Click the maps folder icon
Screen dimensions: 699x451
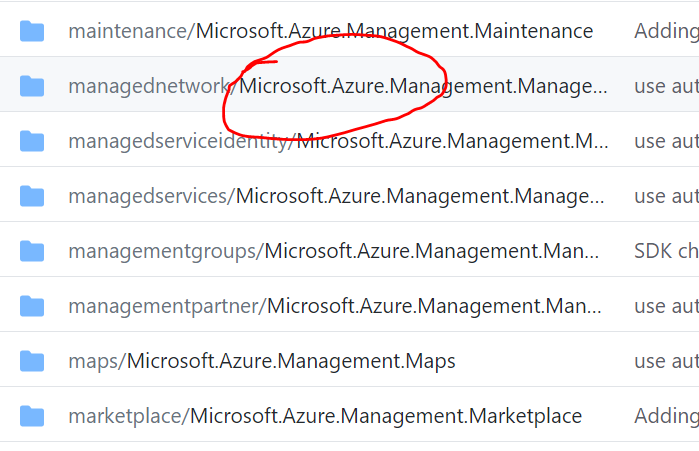coord(32,361)
